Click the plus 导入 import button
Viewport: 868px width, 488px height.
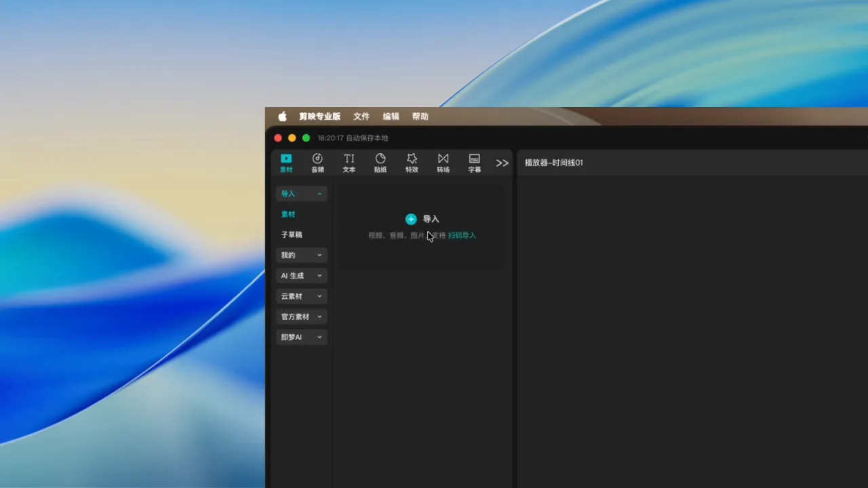click(x=422, y=219)
